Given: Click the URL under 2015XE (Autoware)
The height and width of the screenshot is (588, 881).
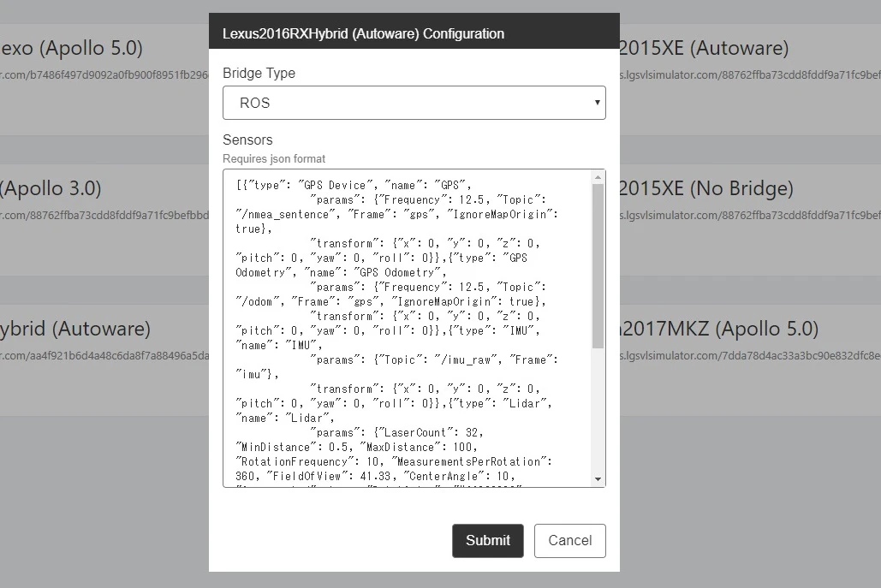Looking at the screenshot, I should pyautogui.click(x=749, y=74).
